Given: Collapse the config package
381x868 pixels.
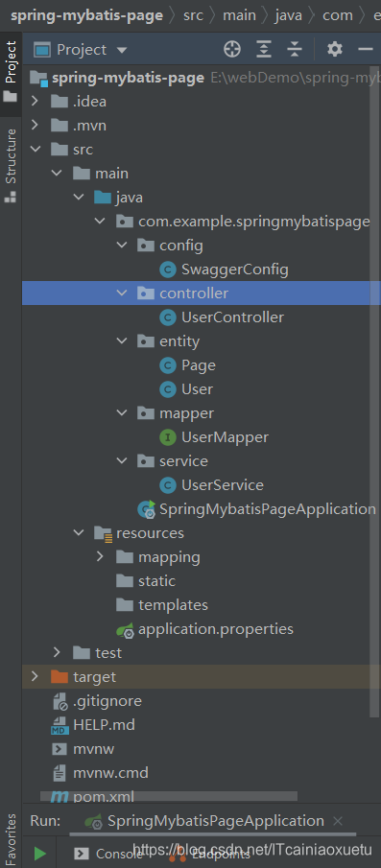Looking at the screenshot, I should (122, 246).
